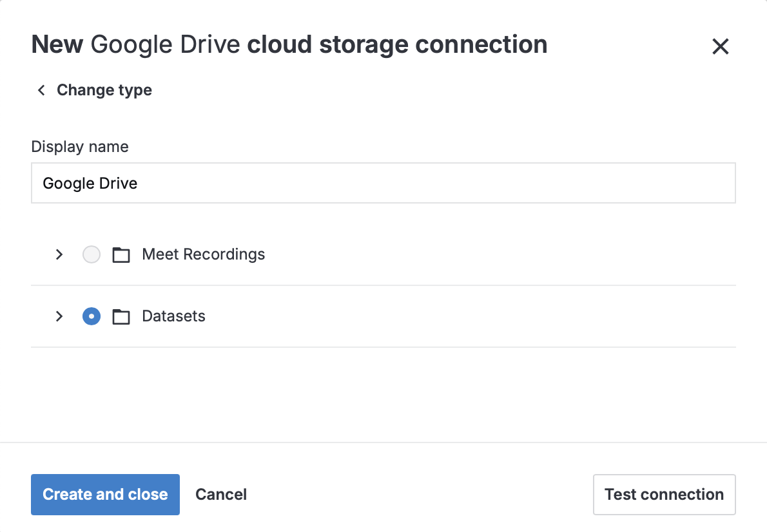Deselect the currently chosen Datasets folder
Viewport: 767px width, 532px height.
point(91,316)
